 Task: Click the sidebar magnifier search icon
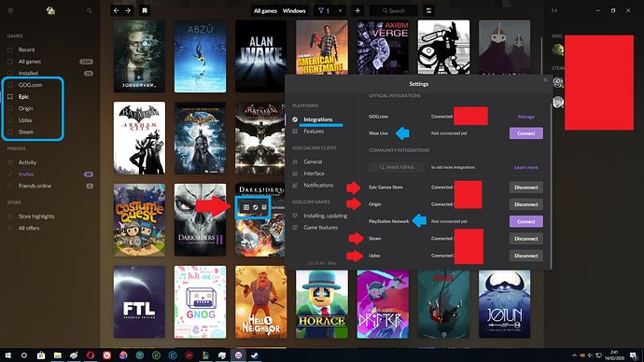pos(89,10)
